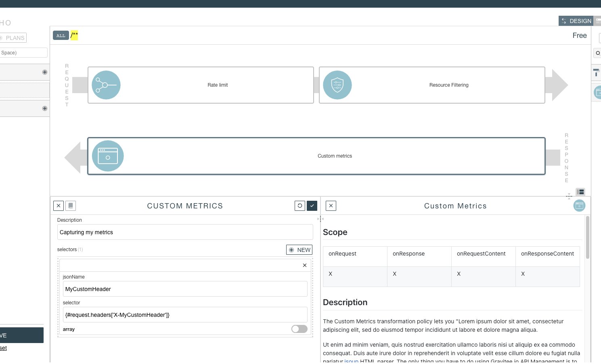The width and height of the screenshot is (601, 364).
Task: Click the paint roller icon in the right sidebar
Action: (597, 73)
